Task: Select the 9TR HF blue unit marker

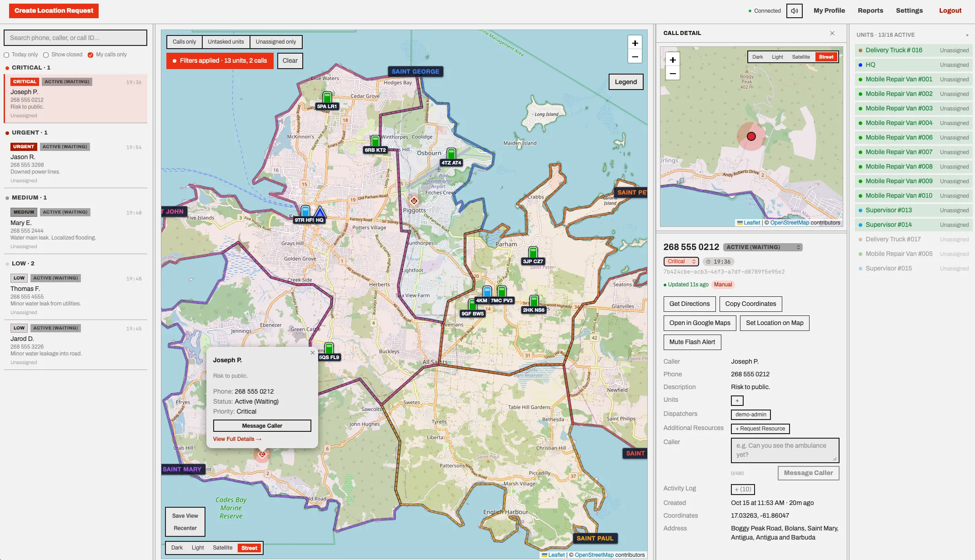Action: 305,211
